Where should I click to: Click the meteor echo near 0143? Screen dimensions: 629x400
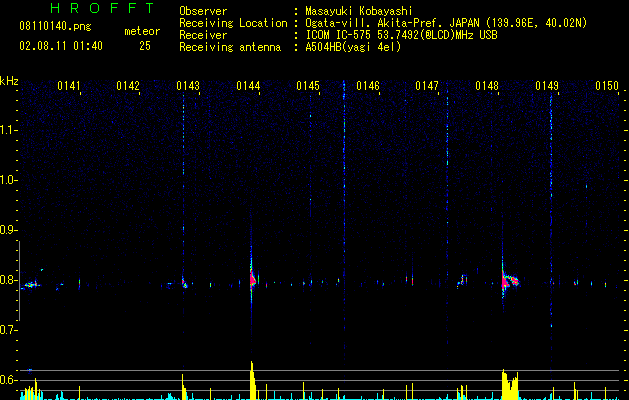[184, 282]
